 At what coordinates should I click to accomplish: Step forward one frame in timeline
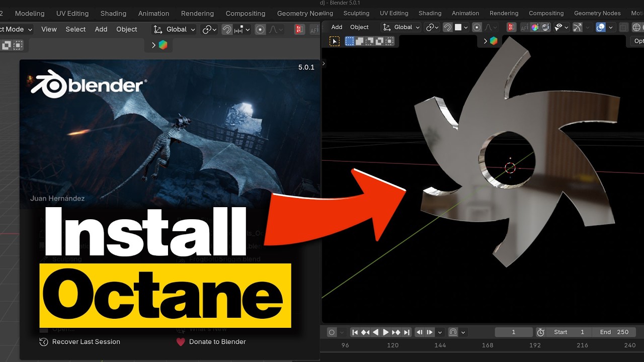[x=430, y=332]
